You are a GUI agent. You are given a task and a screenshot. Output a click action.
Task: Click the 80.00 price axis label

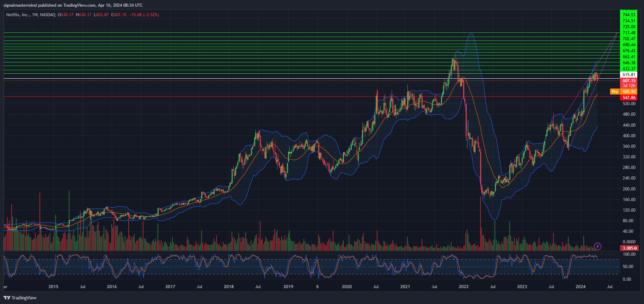tap(629, 221)
